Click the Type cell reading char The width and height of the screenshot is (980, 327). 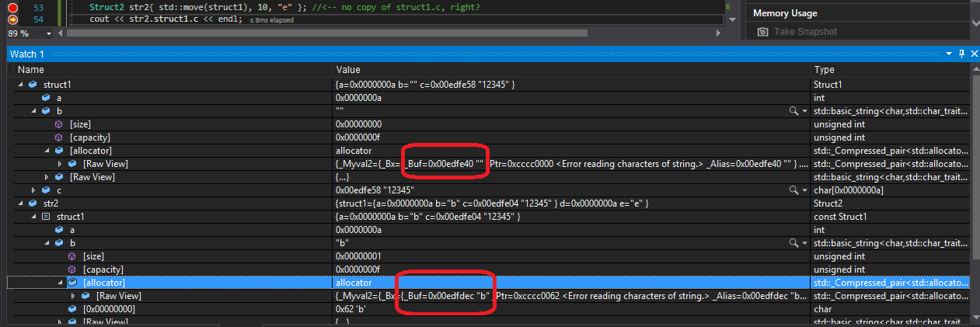pos(824,309)
